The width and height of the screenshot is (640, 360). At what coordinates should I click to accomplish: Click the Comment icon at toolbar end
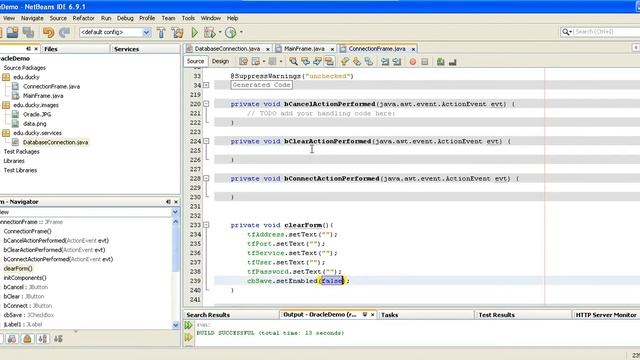[452, 62]
